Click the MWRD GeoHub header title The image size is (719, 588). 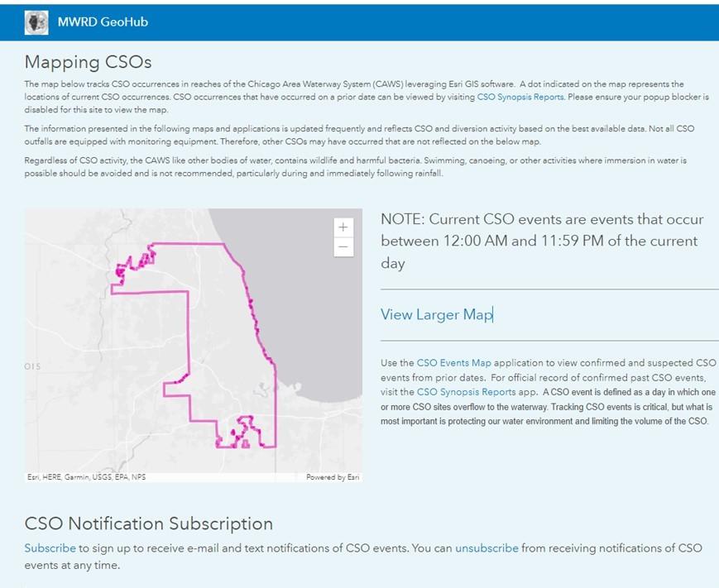pyautogui.click(x=103, y=22)
